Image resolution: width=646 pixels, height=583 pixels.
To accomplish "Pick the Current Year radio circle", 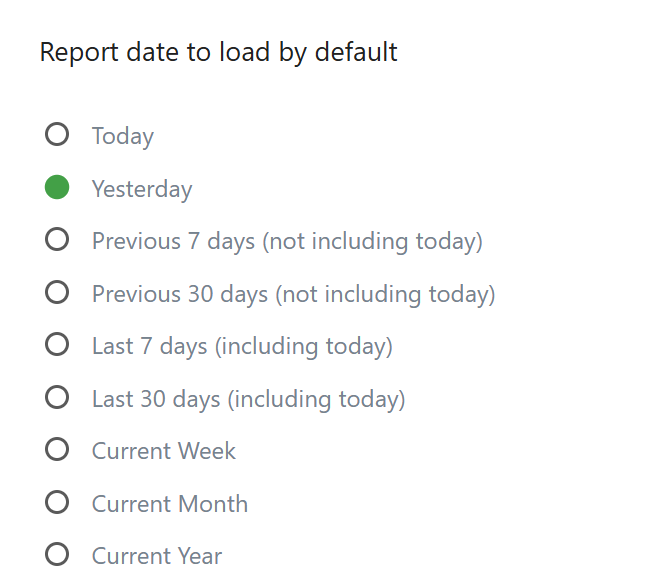I will 57,555.
